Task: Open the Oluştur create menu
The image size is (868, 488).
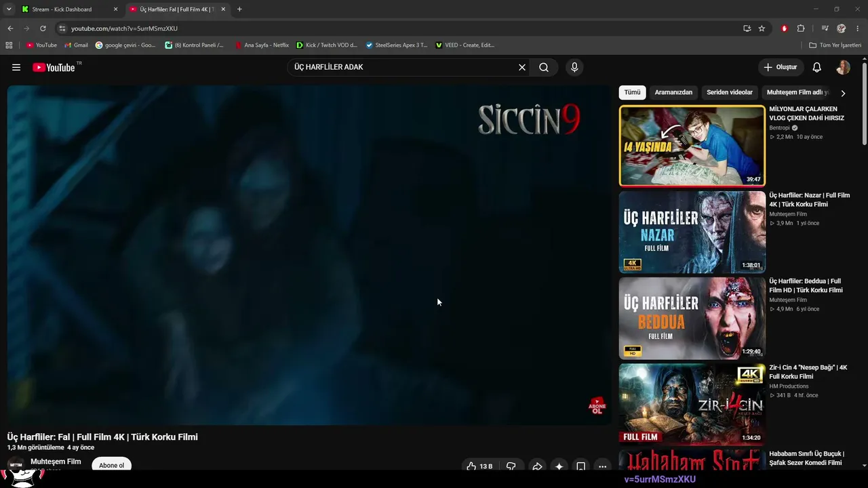Action: tap(781, 67)
